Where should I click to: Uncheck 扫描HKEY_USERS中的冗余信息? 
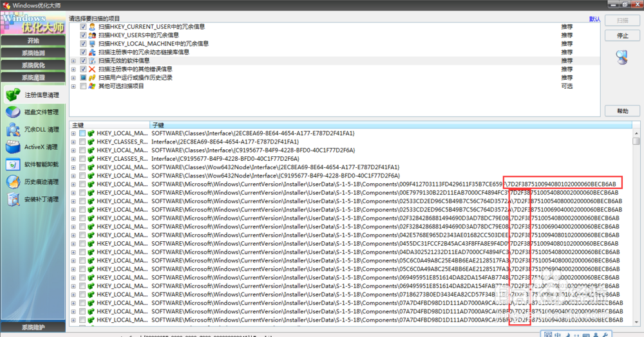[x=83, y=35]
